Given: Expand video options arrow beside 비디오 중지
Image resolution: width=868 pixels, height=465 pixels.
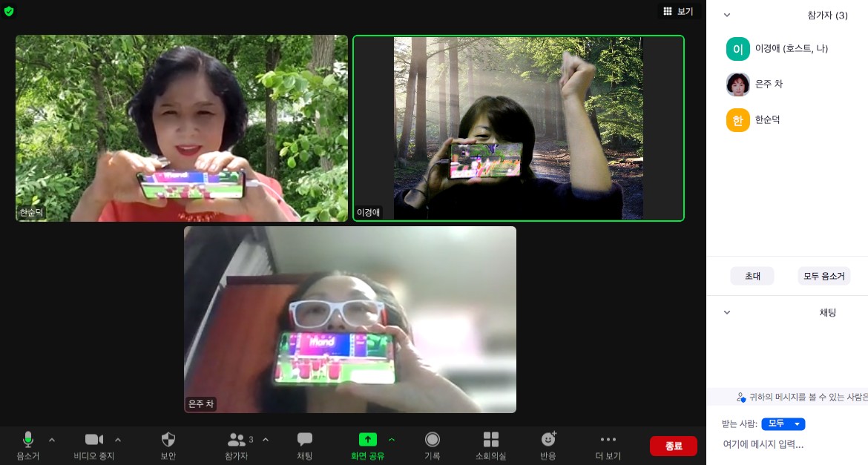Looking at the screenshot, I should [x=118, y=439].
